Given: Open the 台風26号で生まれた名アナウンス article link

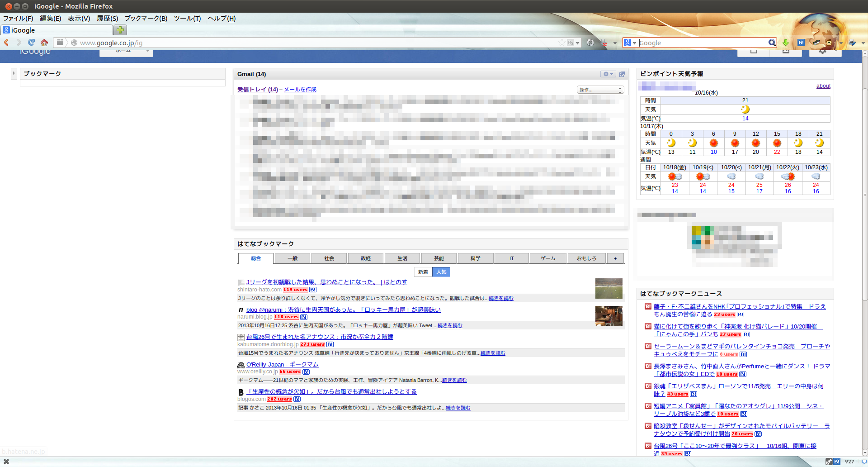Looking at the screenshot, I should [x=320, y=337].
